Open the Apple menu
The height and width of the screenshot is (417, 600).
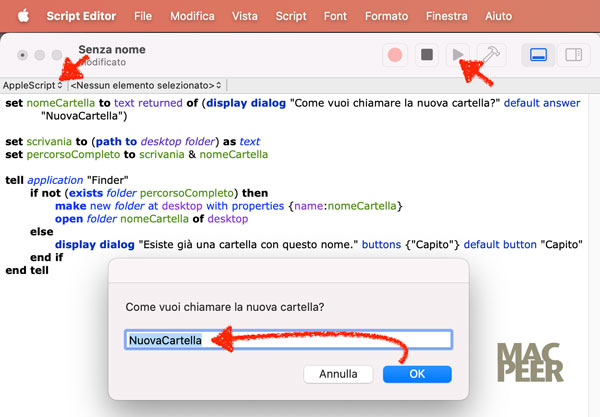tap(23, 16)
